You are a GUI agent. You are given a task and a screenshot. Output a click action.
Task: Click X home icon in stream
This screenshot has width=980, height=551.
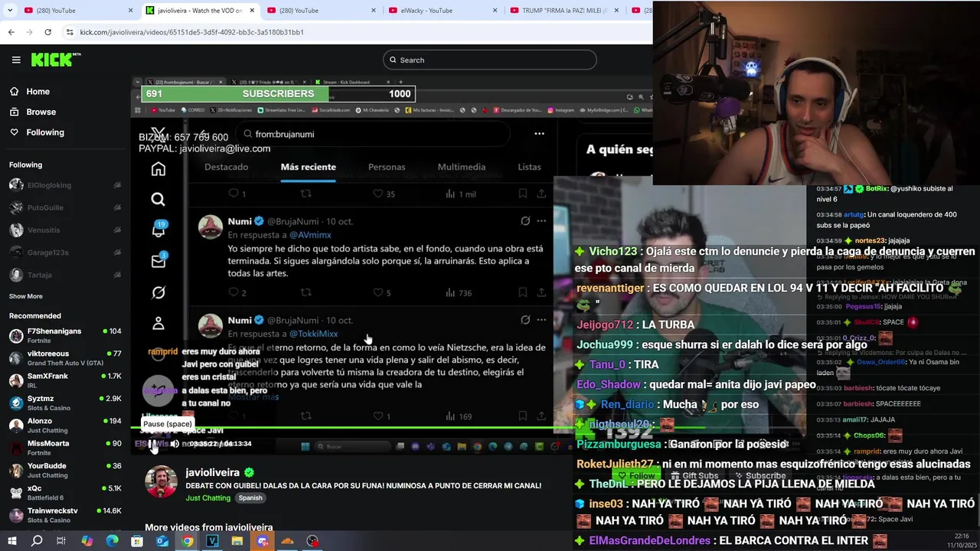coord(158,169)
